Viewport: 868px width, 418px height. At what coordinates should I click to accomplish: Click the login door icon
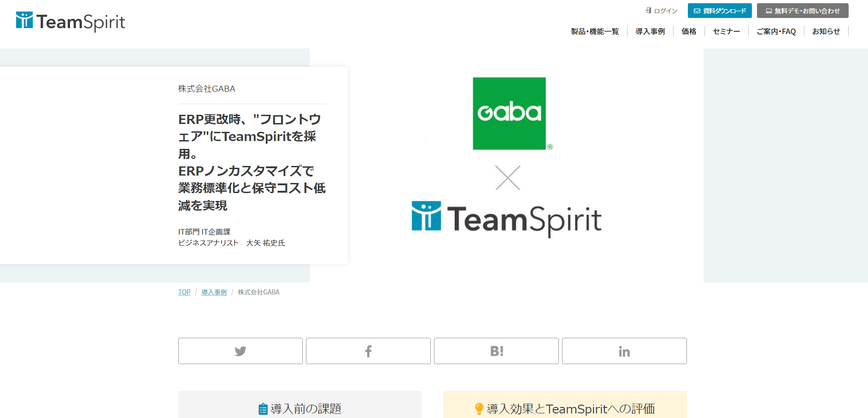tap(649, 11)
